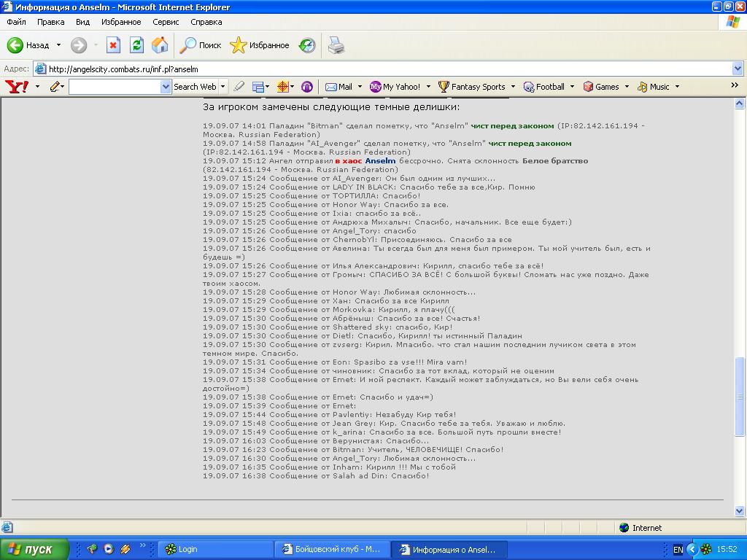Open Yahoo Mail envelope button
The image size is (747, 560).
(x=338, y=87)
